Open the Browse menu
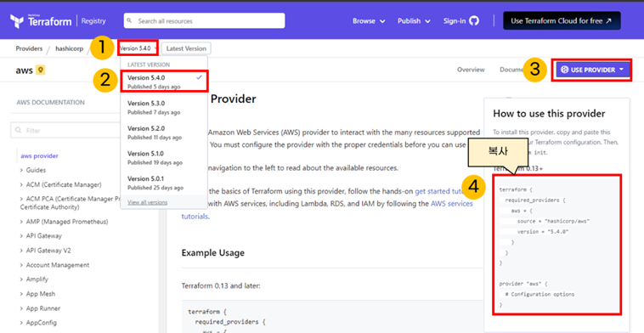The image size is (644, 333). point(369,21)
